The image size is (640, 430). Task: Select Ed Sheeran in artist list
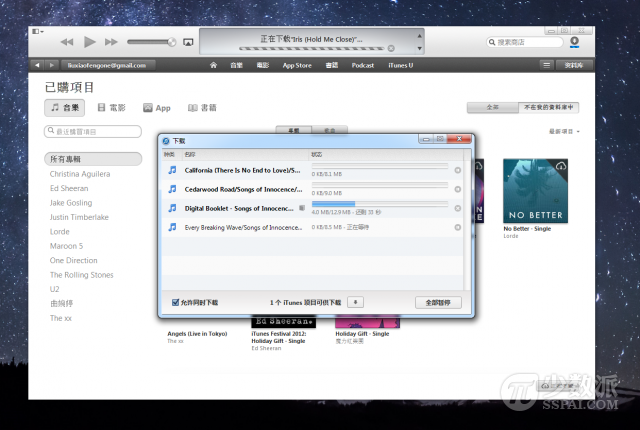[x=69, y=188]
